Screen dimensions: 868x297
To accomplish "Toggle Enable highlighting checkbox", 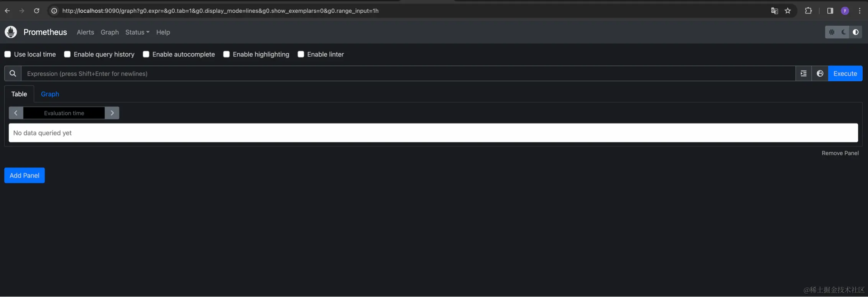I will 227,54.
